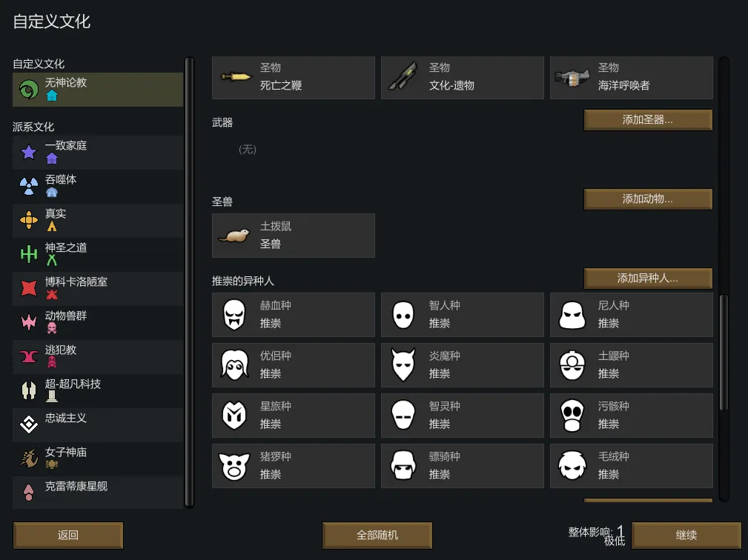Open the 添加异种人 xenotype chooser
The height and width of the screenshot is (560, 748).
648,279
